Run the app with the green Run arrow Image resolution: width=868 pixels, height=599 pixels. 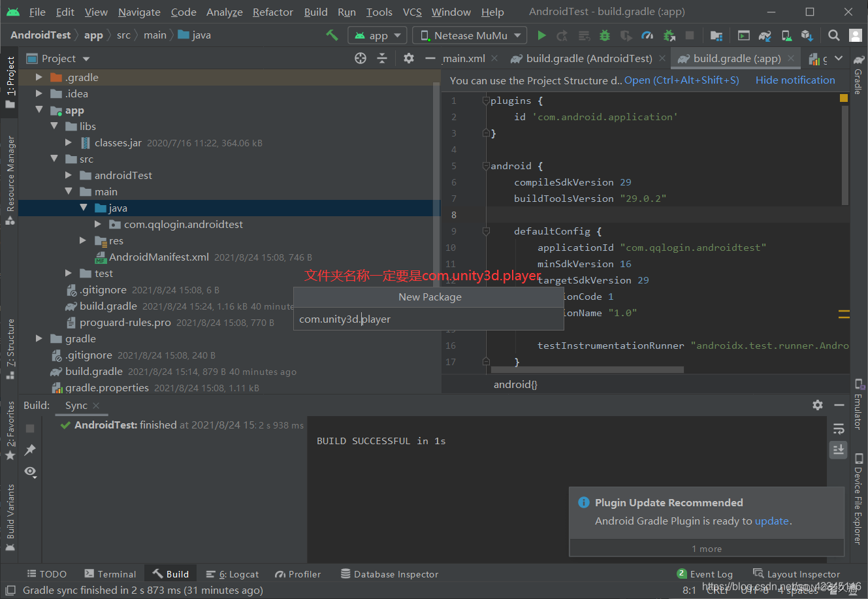[x=541, y=35]
